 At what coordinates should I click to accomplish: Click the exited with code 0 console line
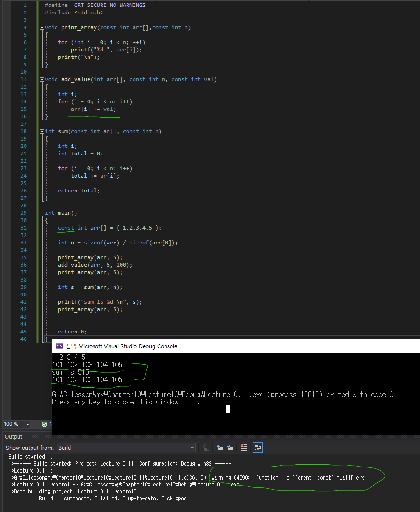pos(224,395)
